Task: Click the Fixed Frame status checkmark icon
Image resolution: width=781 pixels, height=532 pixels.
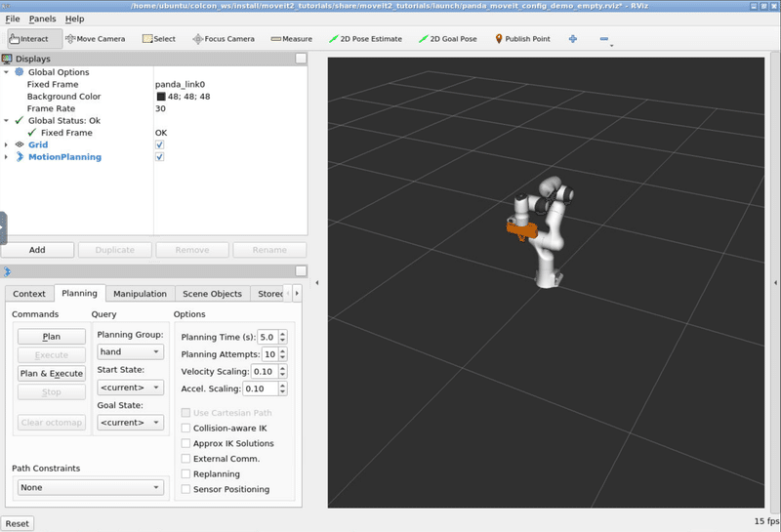Action: point(32,133)
